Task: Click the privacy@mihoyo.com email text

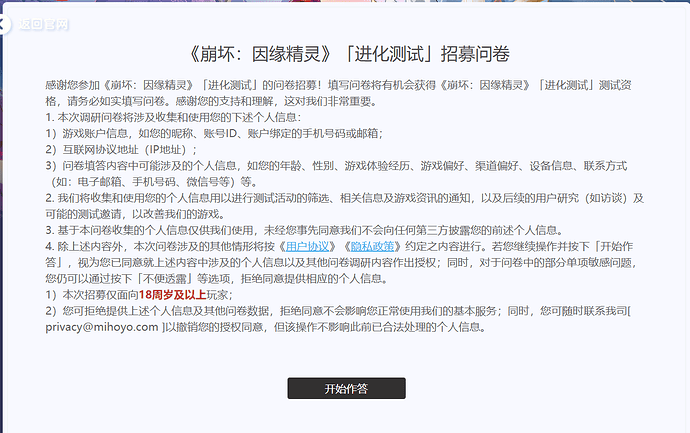Action: [x=102, y=327]
